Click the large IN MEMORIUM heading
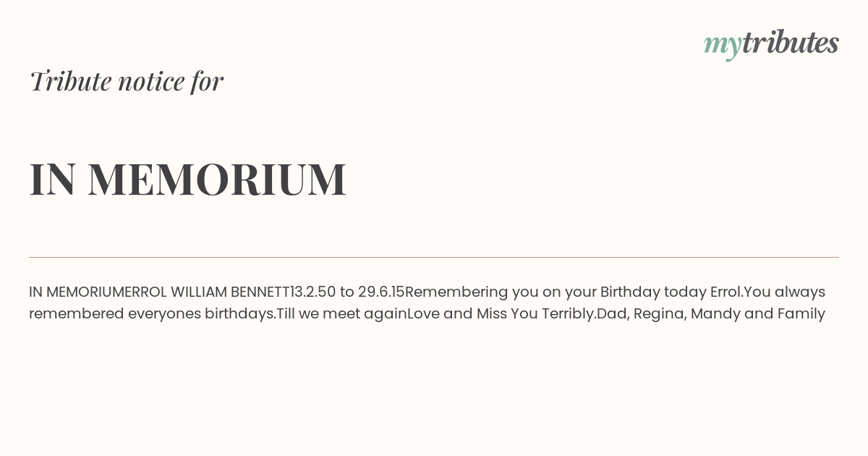 (x=188, y=179)
